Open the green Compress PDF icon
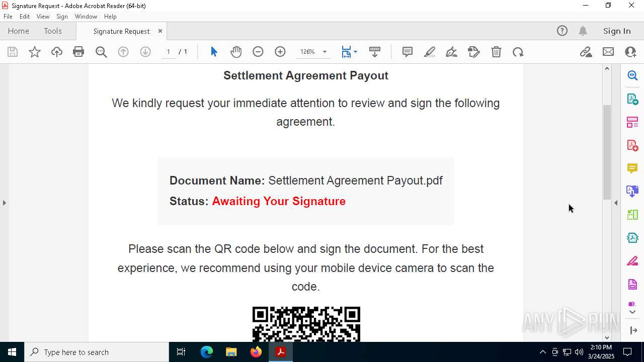The width and height of the screenshot is (644, 362). [632, 215]
